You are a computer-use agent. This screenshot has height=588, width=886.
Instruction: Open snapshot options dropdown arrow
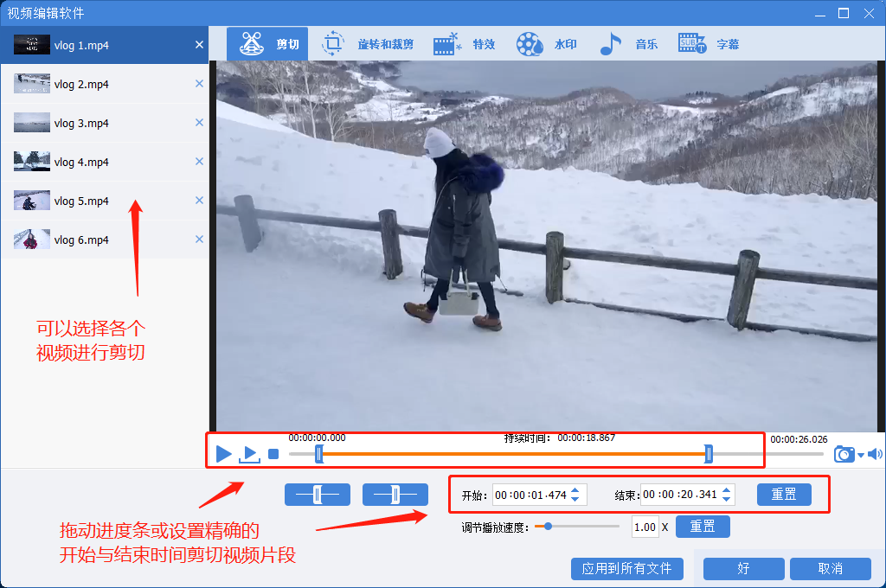[861, 455]
